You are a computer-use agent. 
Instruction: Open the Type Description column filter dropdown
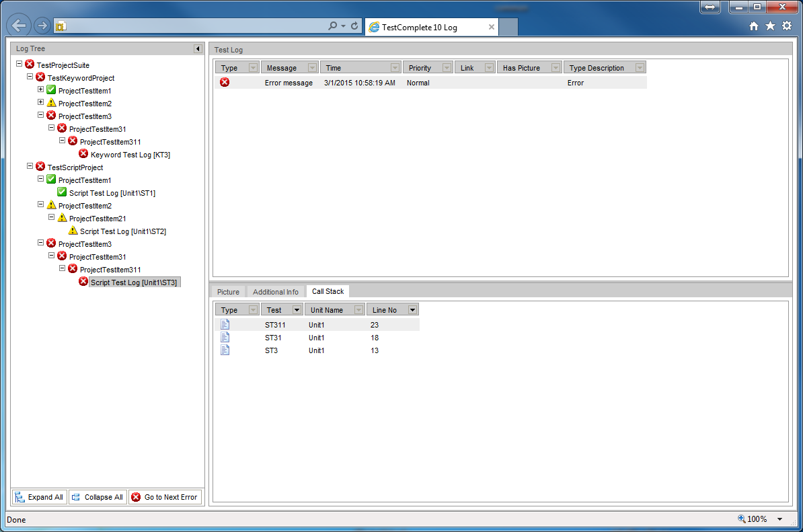click(x=639, y=67)
